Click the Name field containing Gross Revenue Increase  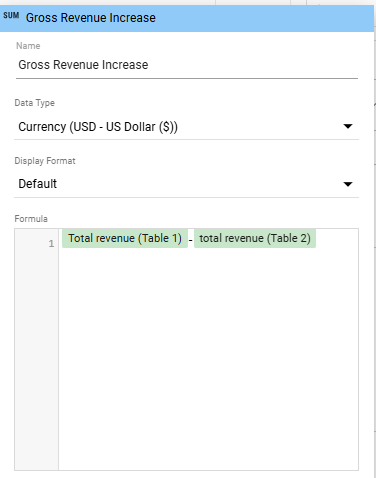[187, 65]
